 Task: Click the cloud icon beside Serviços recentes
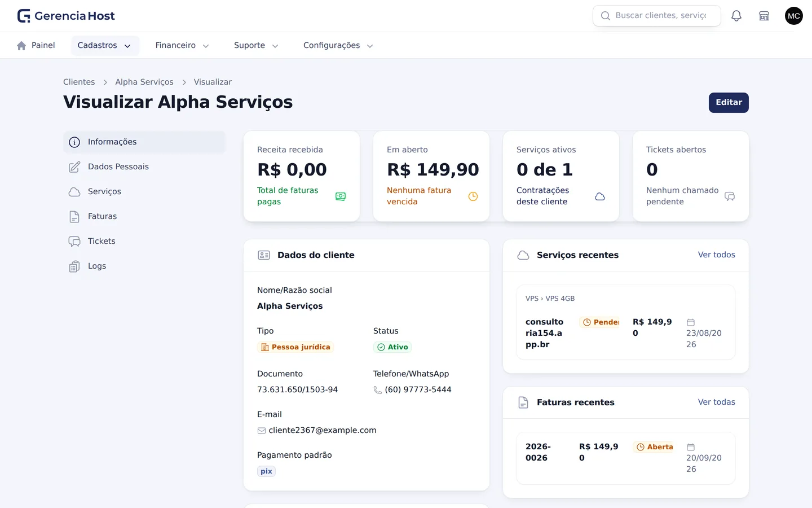(x=523, y=255)
